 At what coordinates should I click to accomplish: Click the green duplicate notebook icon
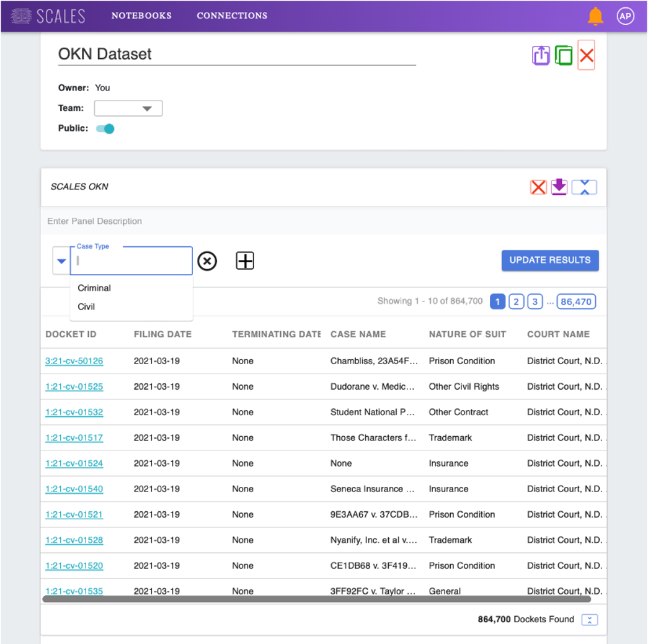[564, 55]
